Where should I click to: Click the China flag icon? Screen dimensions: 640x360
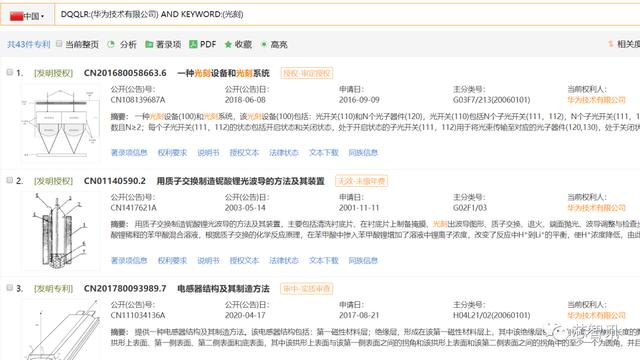[x=16, y=16]
